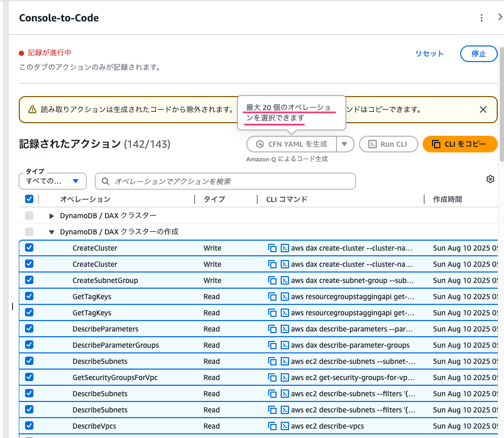Click 'aws dax describe-parameter-groups' command text
Screen dimensions: 504x438
[x=351, y=345]
